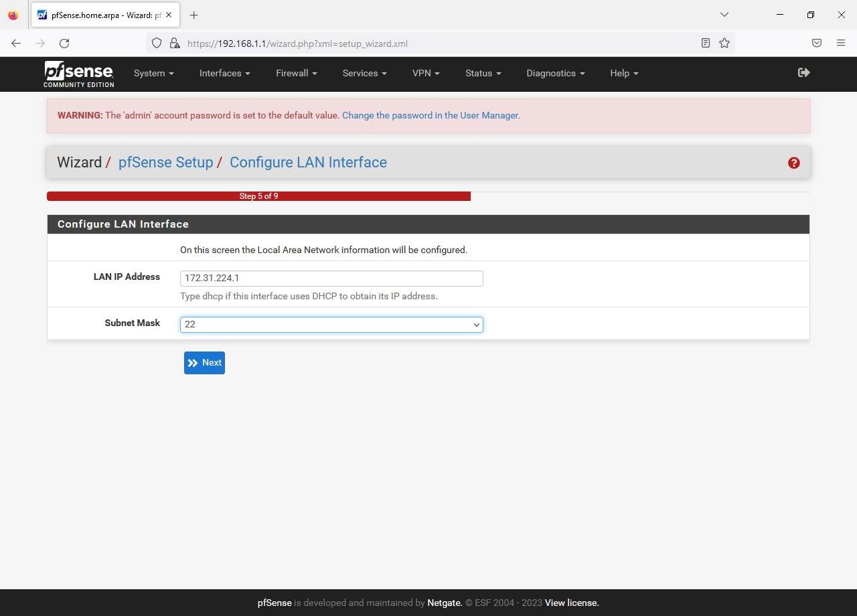Image resolution: width=857 pixels, height=616 pixels.
Task: Click the LAN IP Address label
Action: pos(127,277)
